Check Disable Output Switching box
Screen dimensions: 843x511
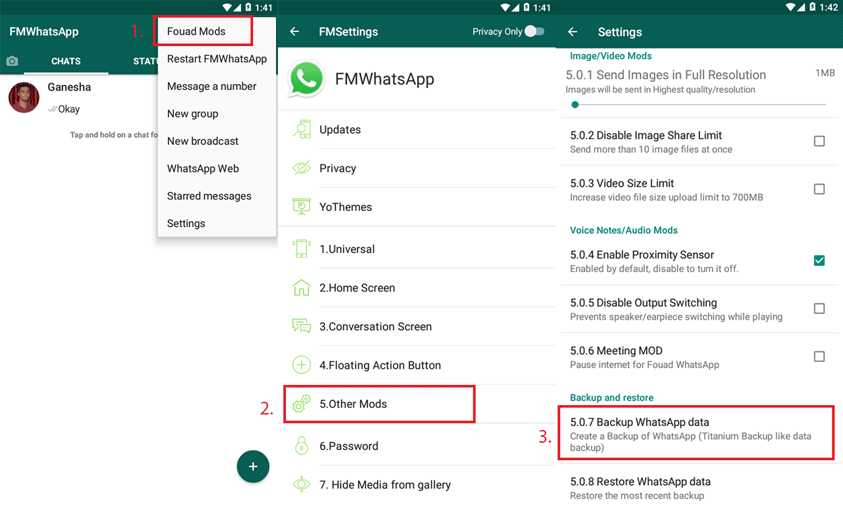pos(819,308)
